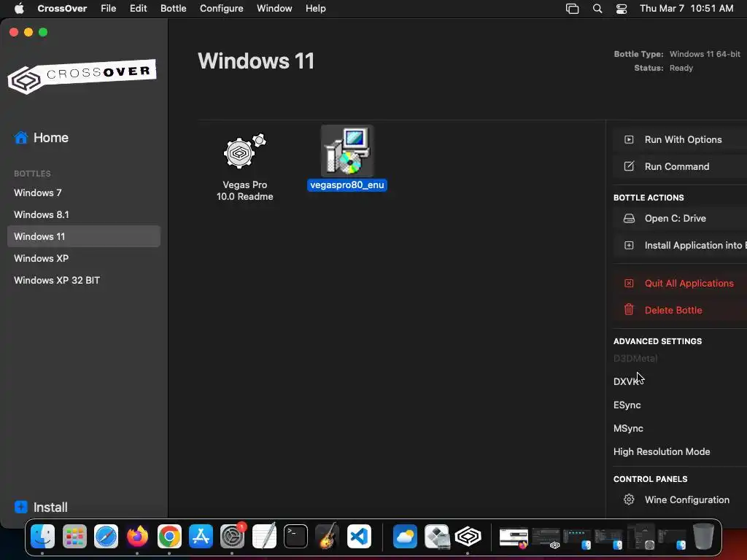Open Spotlight search in the menu bar
This screenshot has width=747, height=560.
coord(597,9)
